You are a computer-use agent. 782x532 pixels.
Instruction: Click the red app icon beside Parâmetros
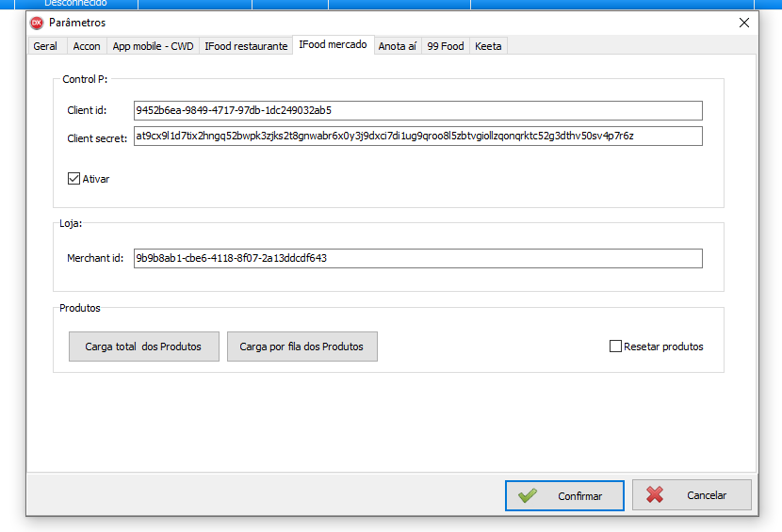click(37, 23)
